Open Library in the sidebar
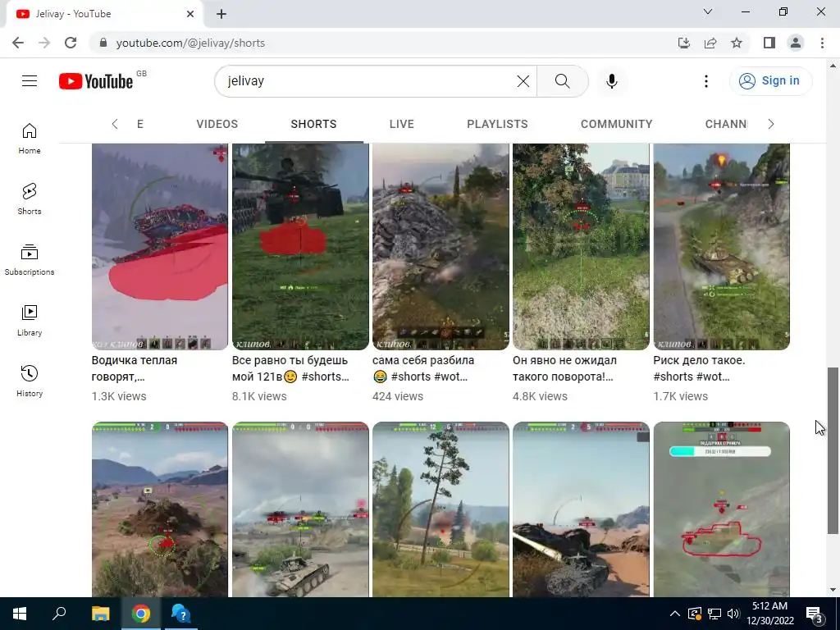 [x=30, y=321]
